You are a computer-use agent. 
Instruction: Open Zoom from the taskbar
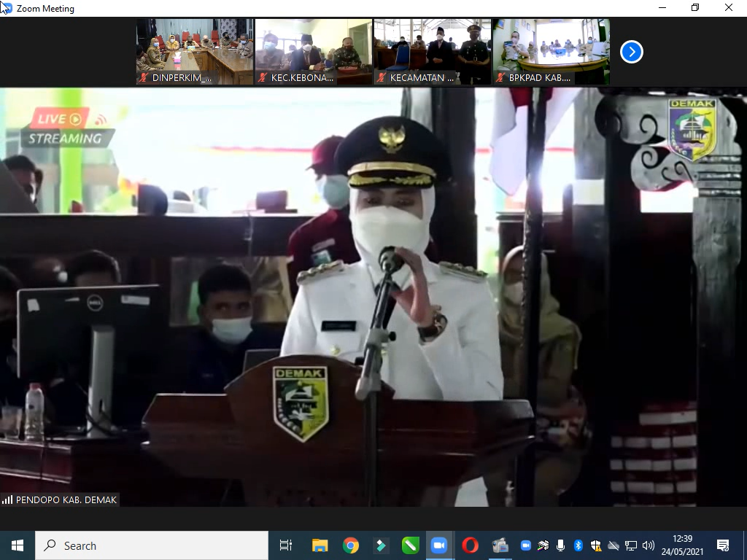[x=438, y=545]
